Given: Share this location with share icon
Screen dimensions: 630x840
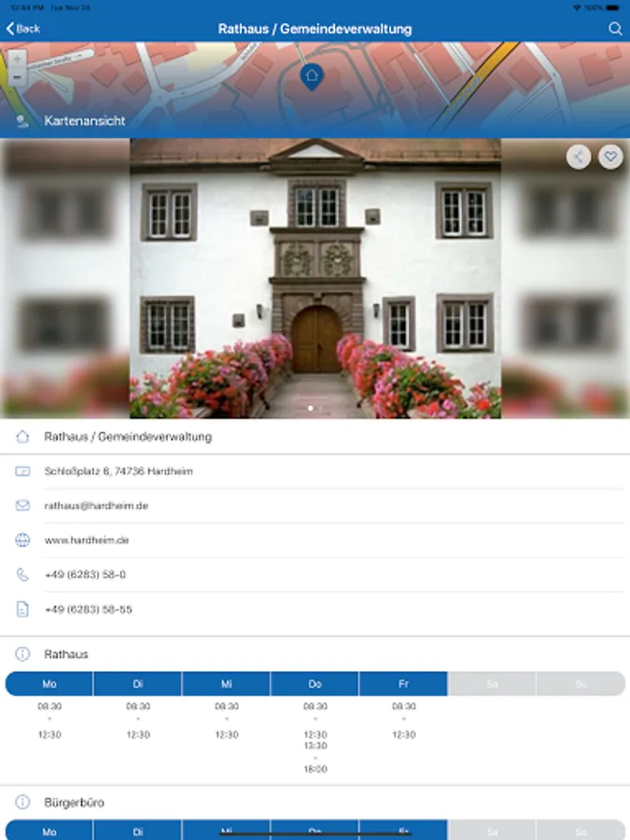Looking at the screenshot, I should (579, 157).
